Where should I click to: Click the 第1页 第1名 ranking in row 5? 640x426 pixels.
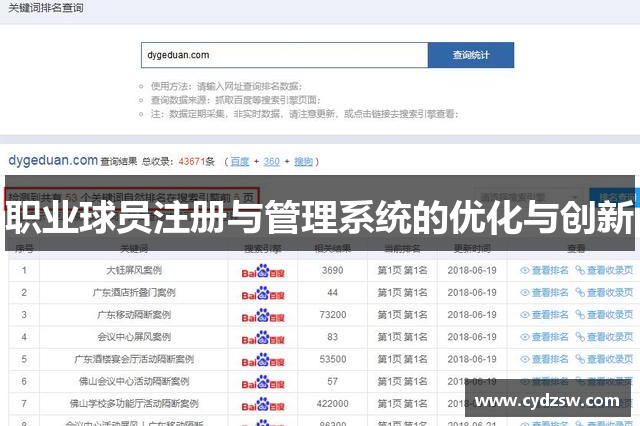click(x=402, y=359)
